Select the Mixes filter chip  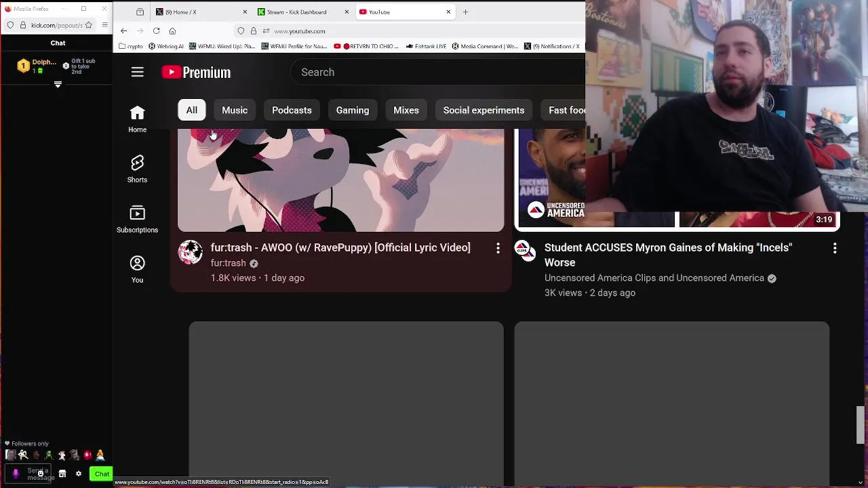pyautogui.click(x=406, y=110)
